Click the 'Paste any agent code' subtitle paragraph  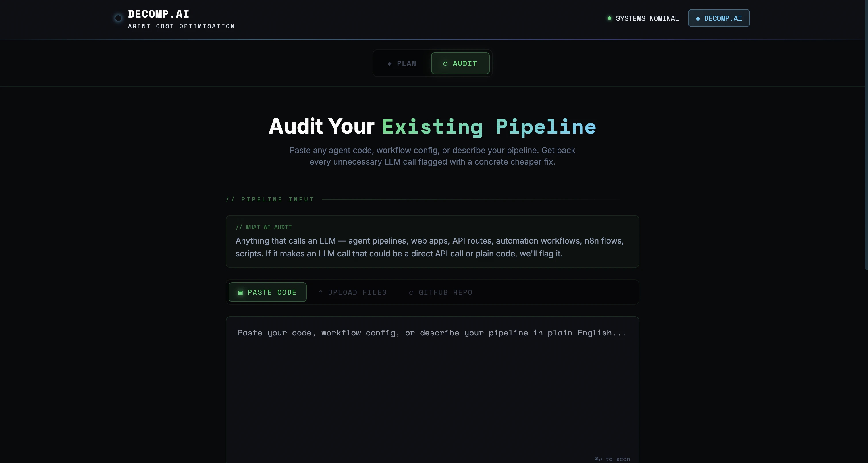pos(432,156)
